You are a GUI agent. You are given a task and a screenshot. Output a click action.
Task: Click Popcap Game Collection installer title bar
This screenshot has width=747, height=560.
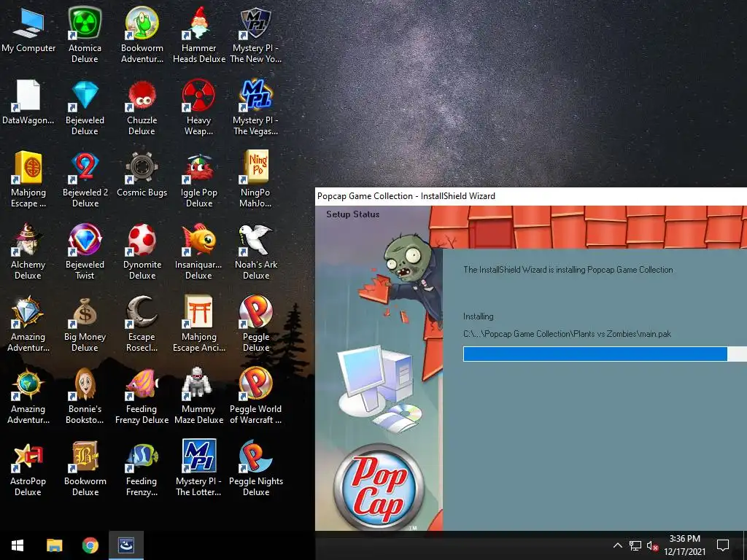click(x=531, y=196)
